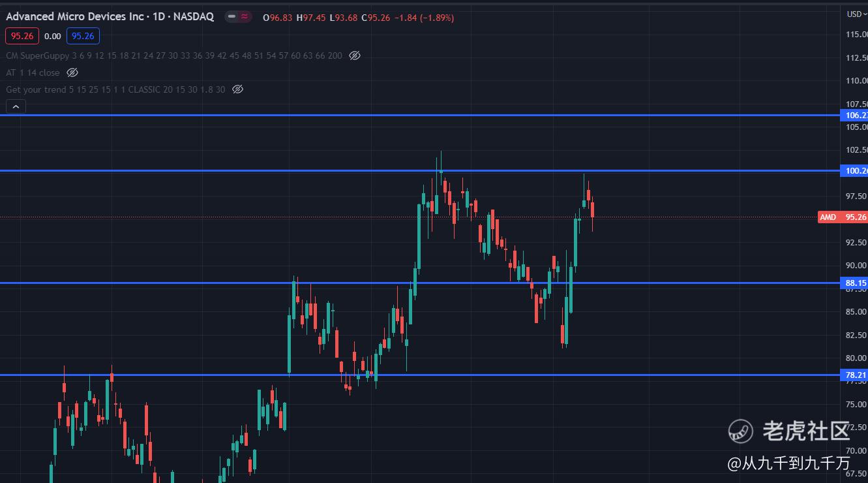This screenshot has width=868, height=483.
Task: Click the 0.00 spread between the price buttons
Action: (53, 37)
